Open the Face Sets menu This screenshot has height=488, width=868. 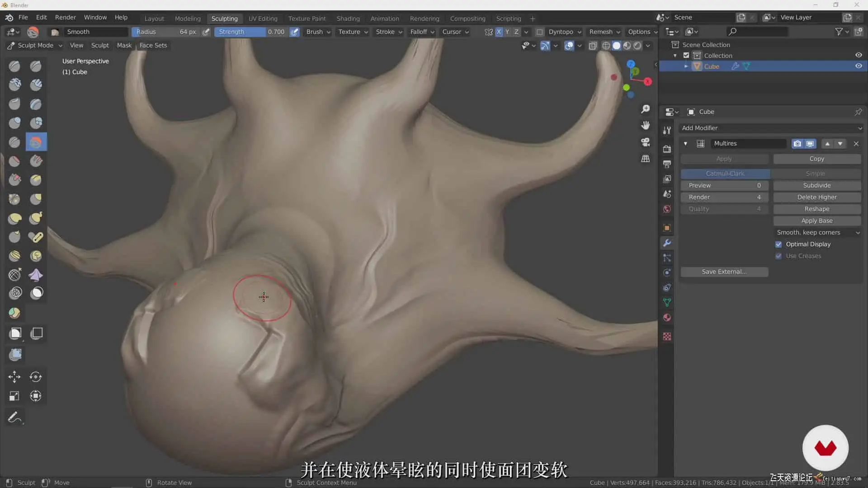[x=153, y=46]
